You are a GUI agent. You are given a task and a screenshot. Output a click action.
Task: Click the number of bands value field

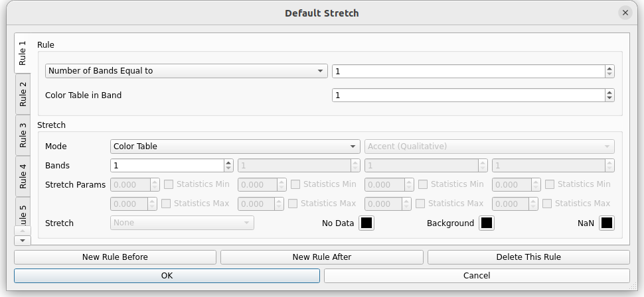[x=468, y=72]
